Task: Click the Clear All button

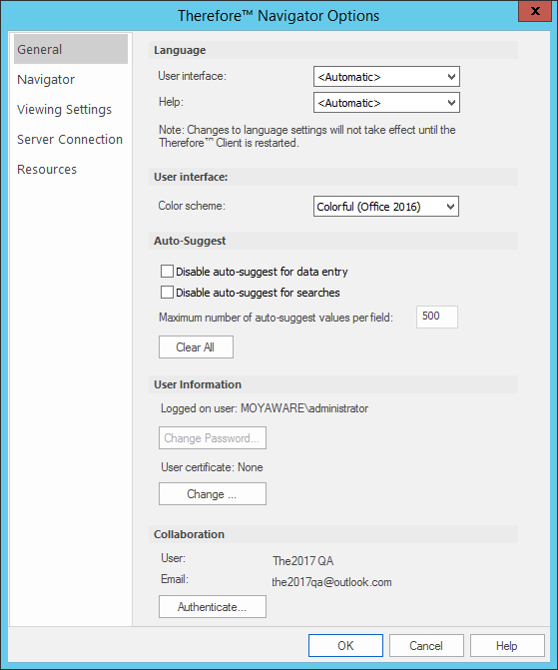Action: point(196,347)
